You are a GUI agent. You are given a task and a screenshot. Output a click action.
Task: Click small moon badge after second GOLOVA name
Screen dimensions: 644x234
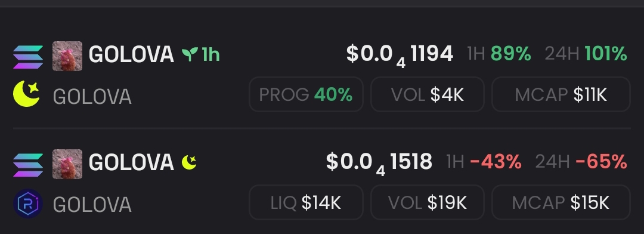(x=189, y=162)
